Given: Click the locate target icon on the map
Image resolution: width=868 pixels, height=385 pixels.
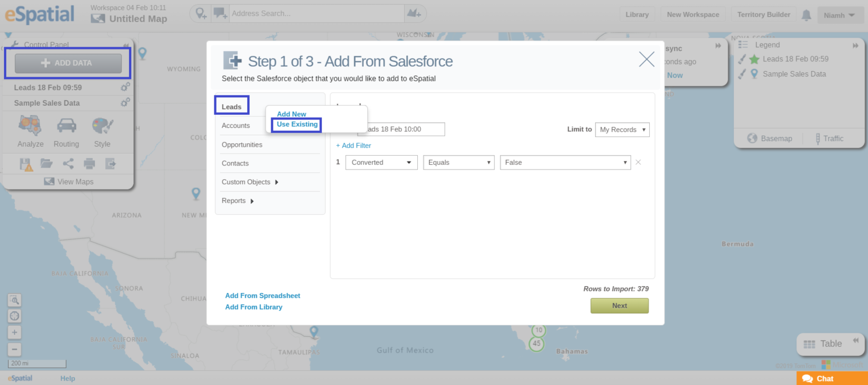Looking at the screenshot, I should point(15,316).
